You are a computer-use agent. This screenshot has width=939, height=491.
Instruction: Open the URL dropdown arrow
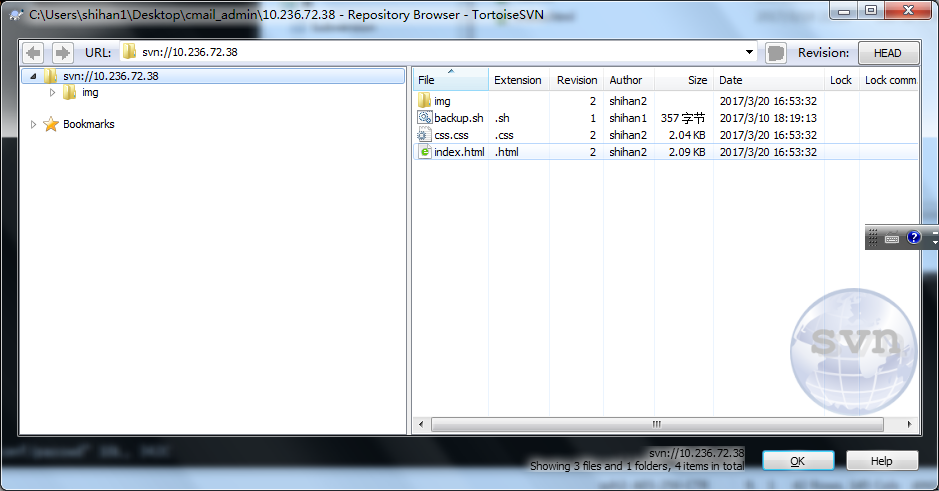click(x=749, y=52)
